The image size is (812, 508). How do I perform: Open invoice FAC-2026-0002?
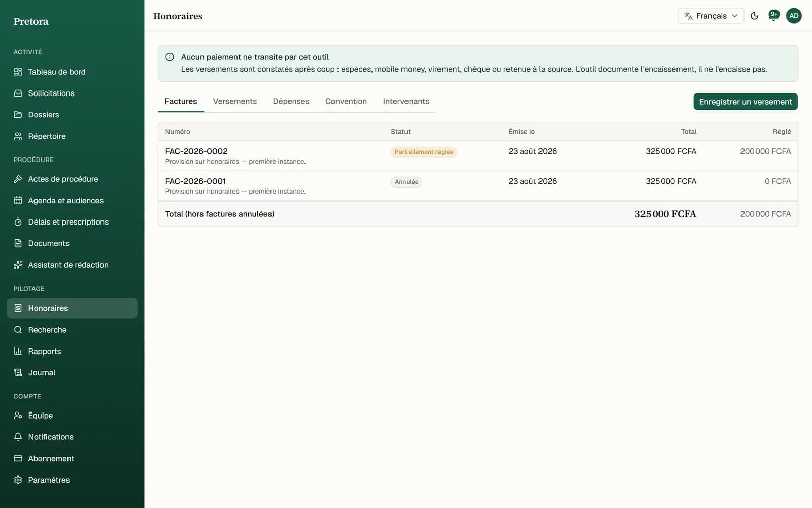point(196,151)
